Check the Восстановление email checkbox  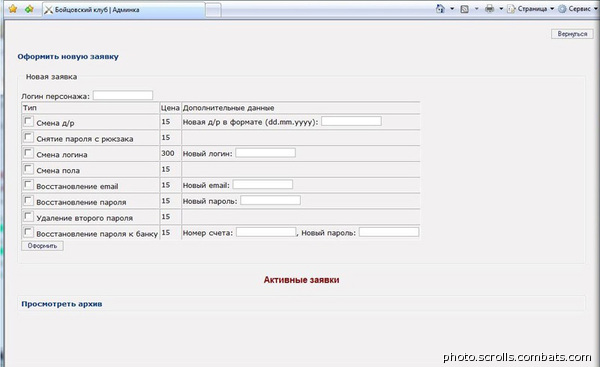pyautogui.click(x=28, y=185)
